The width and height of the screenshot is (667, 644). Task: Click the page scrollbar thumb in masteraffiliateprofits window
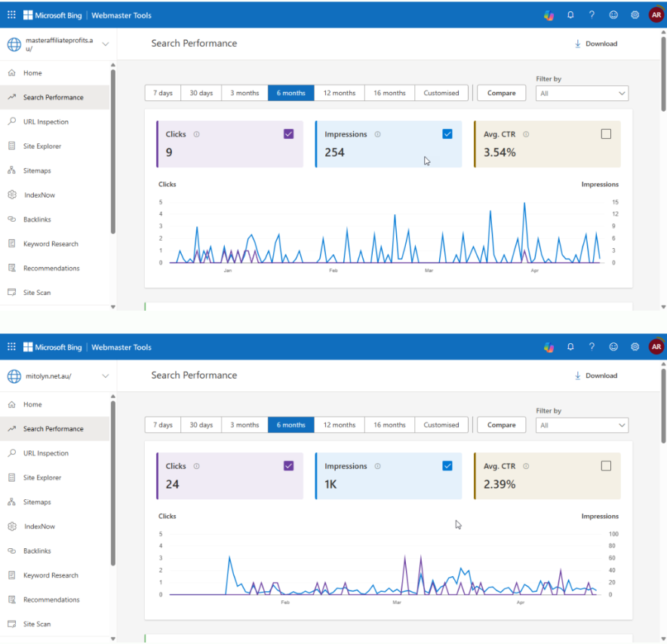663,75
